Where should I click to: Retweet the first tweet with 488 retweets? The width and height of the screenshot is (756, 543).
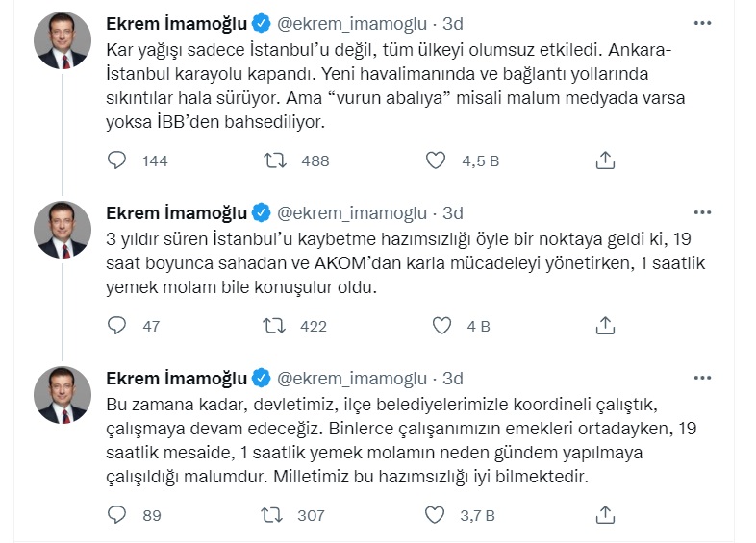[275, 160]
